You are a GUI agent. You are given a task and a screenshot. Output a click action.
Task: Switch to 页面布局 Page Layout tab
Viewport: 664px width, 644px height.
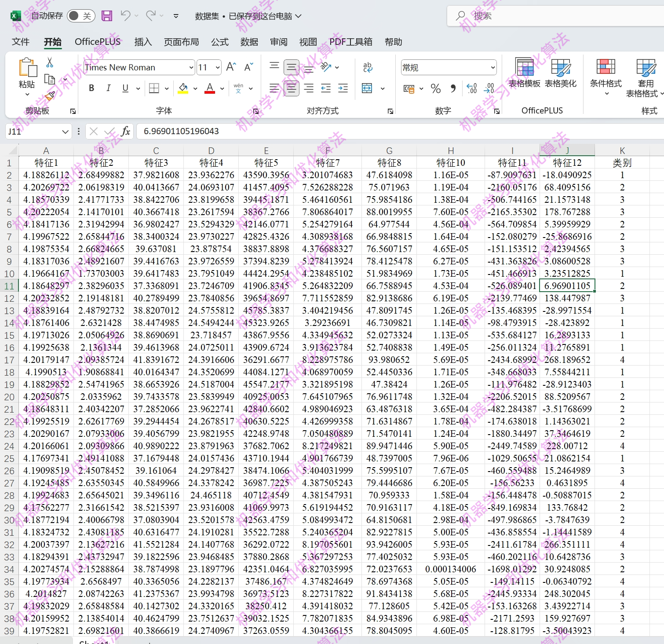[x=181, y=42]
